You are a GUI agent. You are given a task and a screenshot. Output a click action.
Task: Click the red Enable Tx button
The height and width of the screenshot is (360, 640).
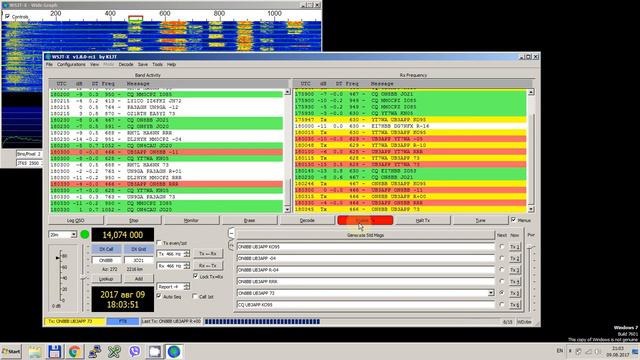(x=365, y=220)
